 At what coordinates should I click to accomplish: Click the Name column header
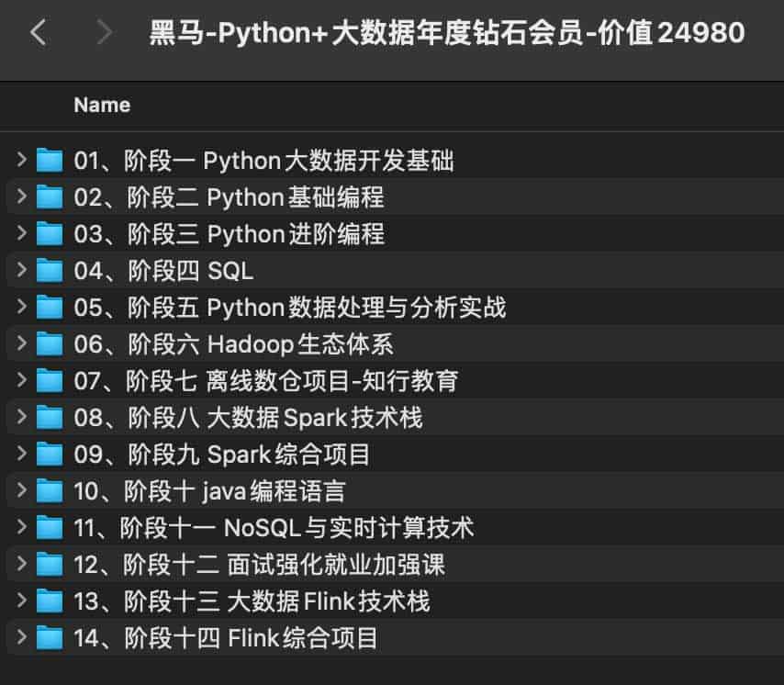pos(101,105)
